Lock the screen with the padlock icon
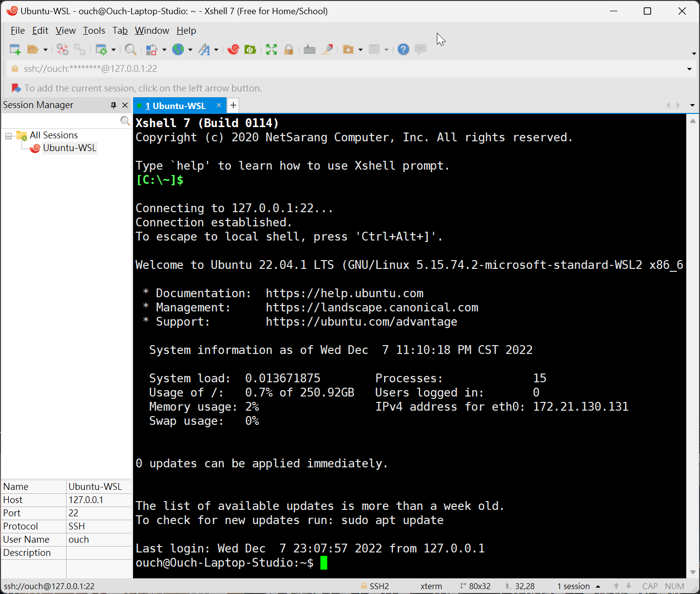The height and width of the screenshot is (594, 700). click(289, 49)
